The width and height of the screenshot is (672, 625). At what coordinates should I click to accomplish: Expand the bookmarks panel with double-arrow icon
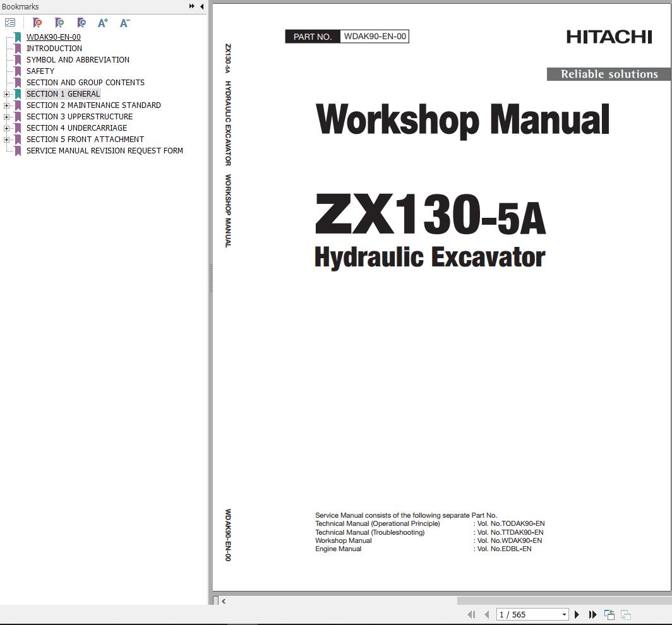[x=191, y=6]
